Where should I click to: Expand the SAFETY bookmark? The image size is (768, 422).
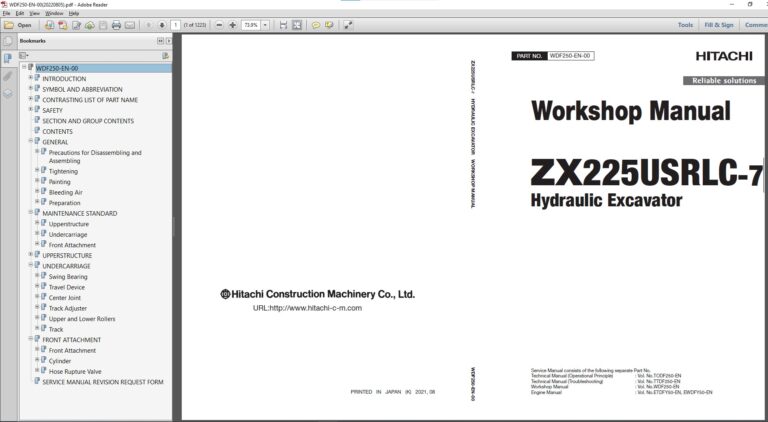(30, 109)
